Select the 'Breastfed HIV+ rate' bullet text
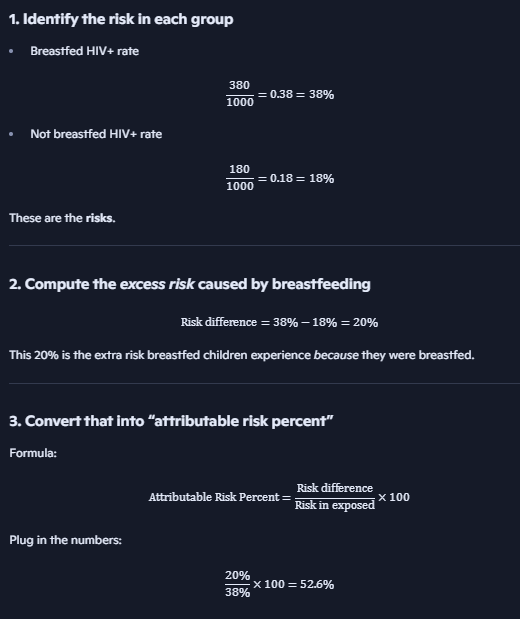Screen dimensions: 520x619 click(x=84, y=51)
